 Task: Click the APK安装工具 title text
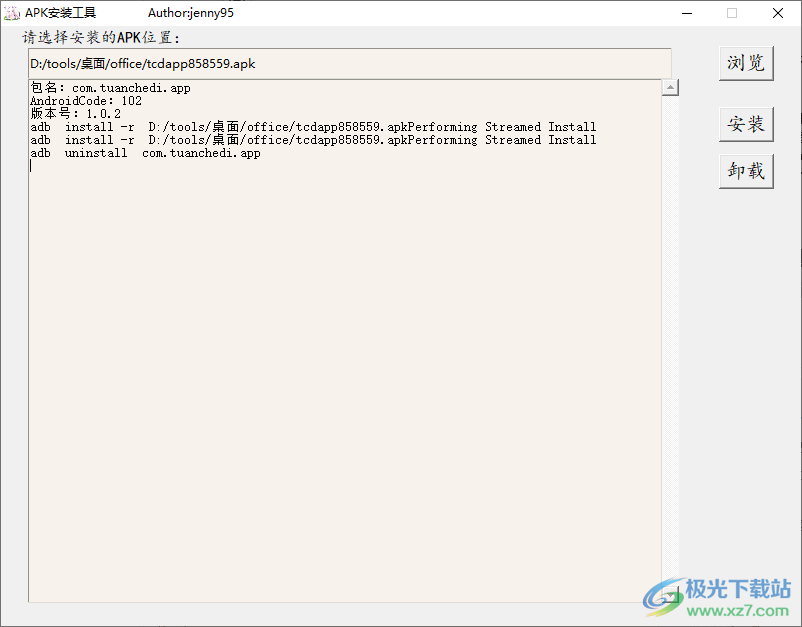61,13
